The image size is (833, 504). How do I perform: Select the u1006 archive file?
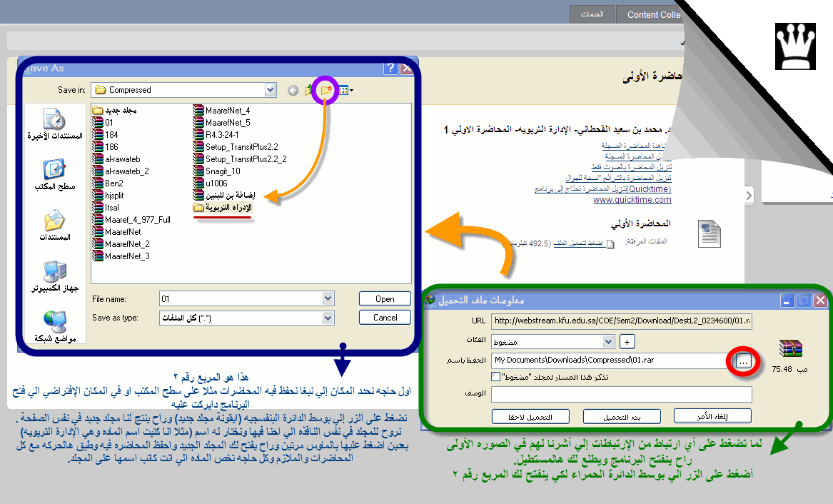[x=211, y=183]
